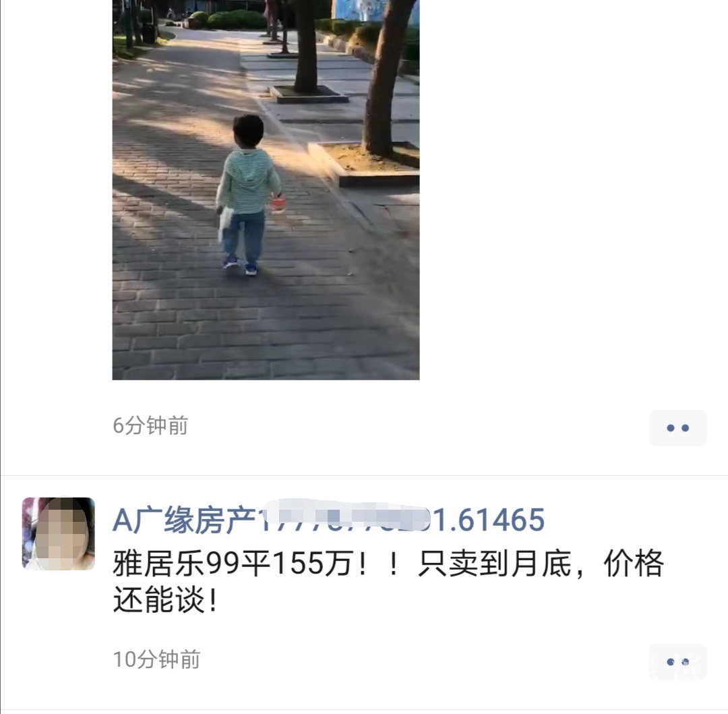
Task: Tap the word 价格 in the post
Action: coord(633,564)
